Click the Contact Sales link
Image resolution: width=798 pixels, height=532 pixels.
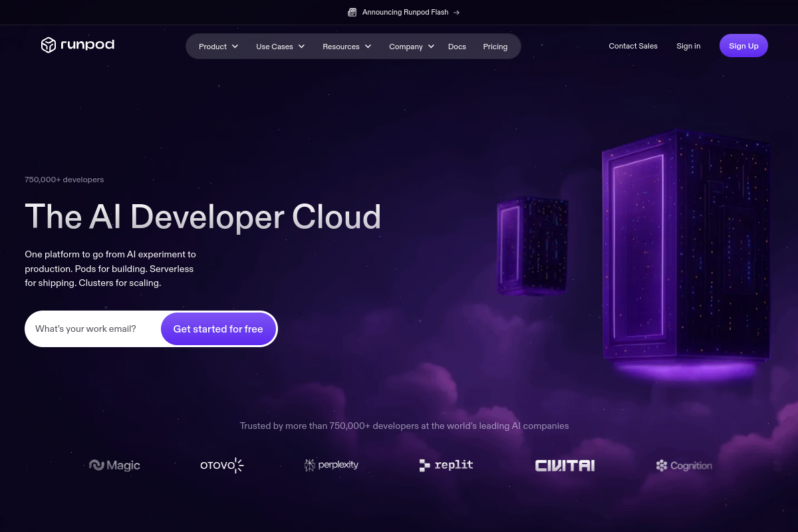[633, 46]
